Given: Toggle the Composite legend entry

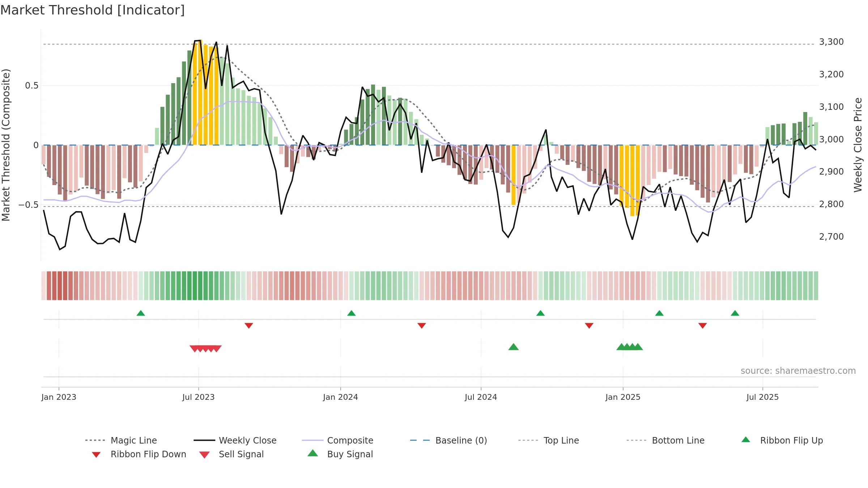Looking at the screenshot, I should (x=337, y=440).
